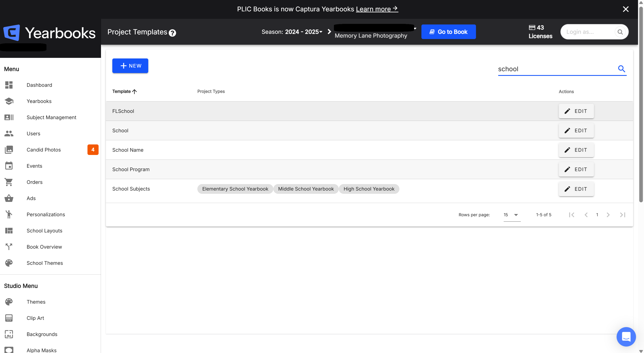
Task: Go to previous page arrow
Action: pyautogui.click(x=586, y=215)
